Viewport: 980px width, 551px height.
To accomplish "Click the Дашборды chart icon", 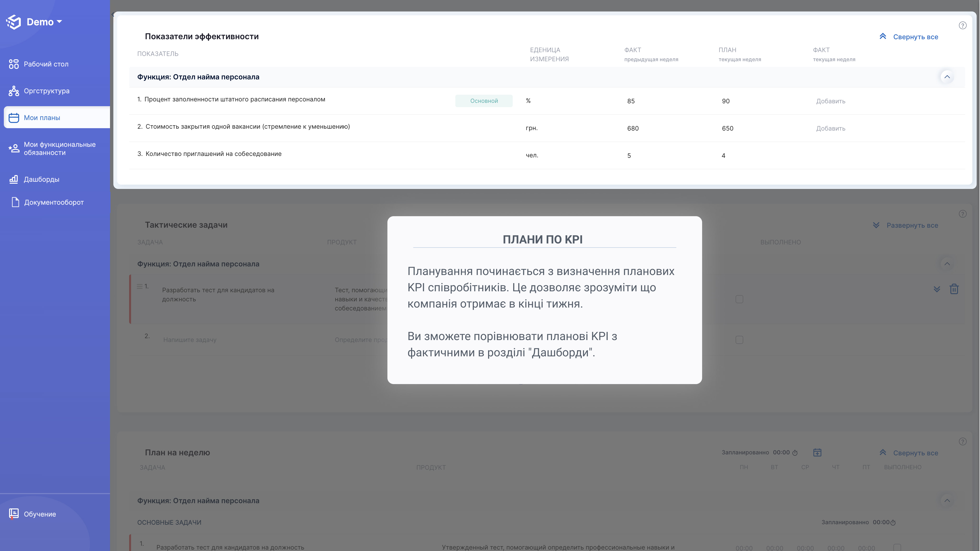I will pyautogui.click(x=14, y=179).
